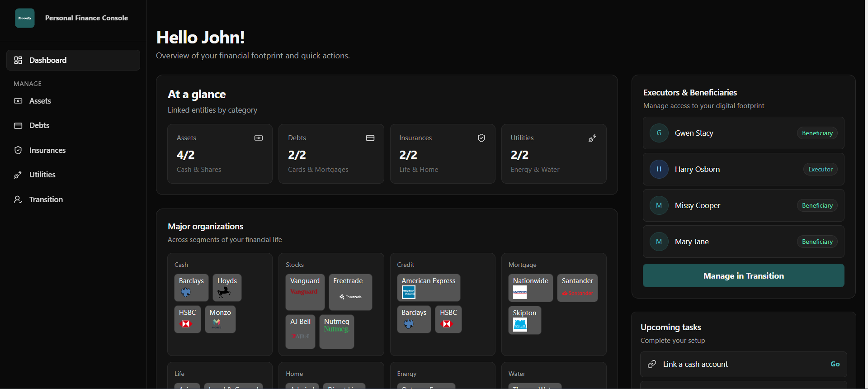
Task: Click the Manage in Transition button
Action: coord(744,275)
